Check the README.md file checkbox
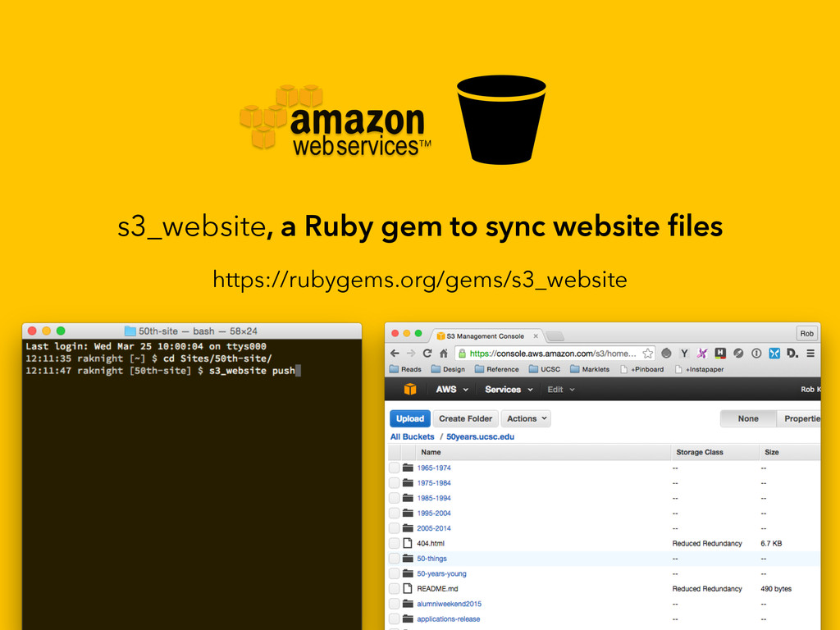840x630 pixels. [395, 589]
